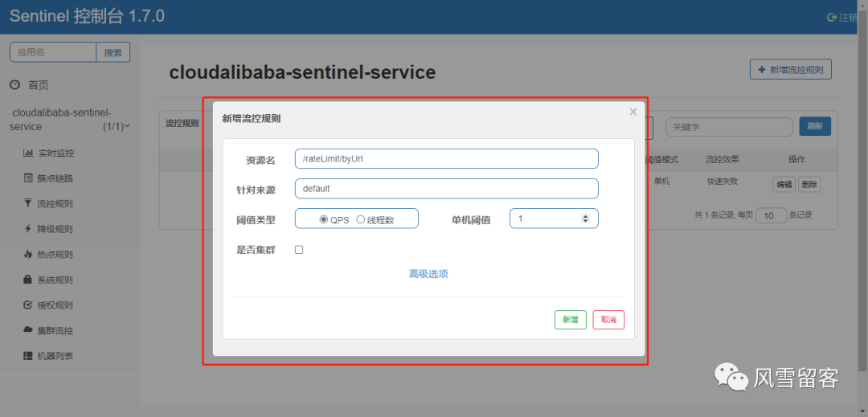868x417 pixels.
Task: Enable the 是否集群 checkbox
Action: pos(299,250)
